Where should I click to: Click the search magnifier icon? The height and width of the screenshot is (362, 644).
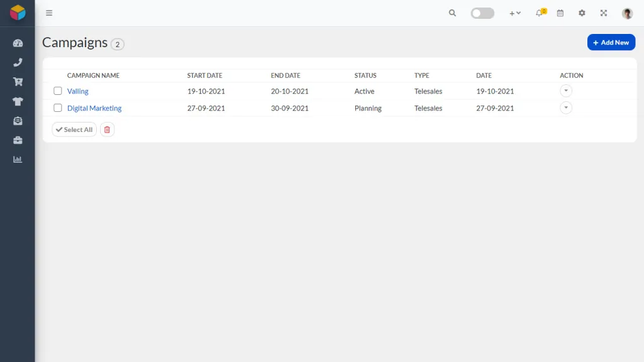tap(452, 13)
